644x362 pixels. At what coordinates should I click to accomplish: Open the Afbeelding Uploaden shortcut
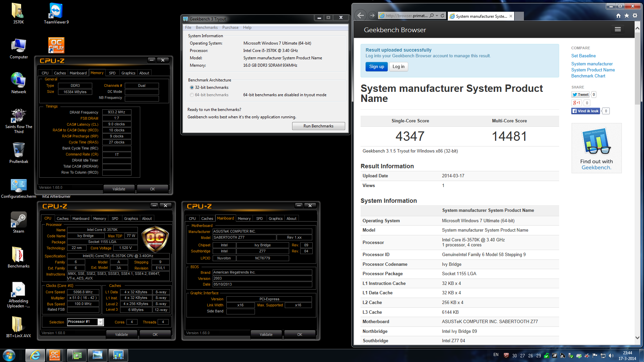[x=18, y=295]
